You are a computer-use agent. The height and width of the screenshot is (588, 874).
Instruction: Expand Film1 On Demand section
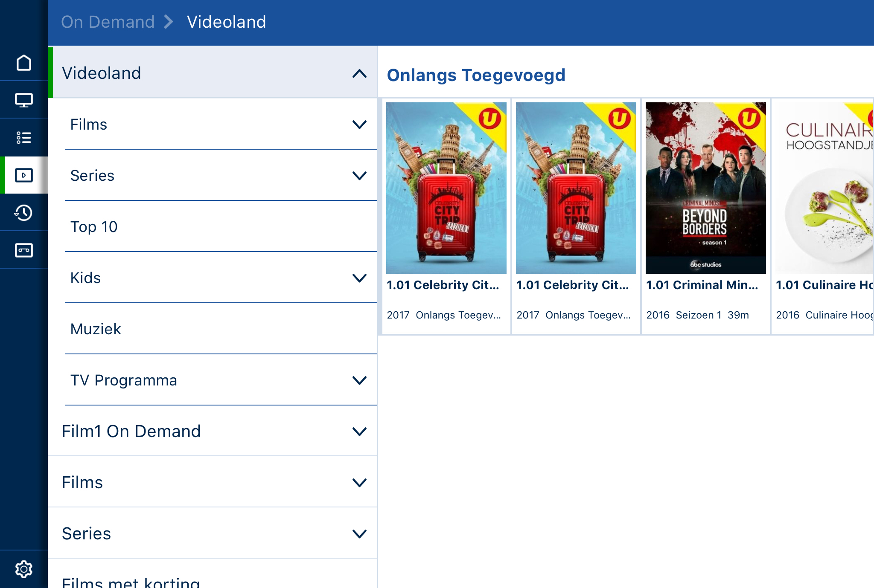point(213,431)
